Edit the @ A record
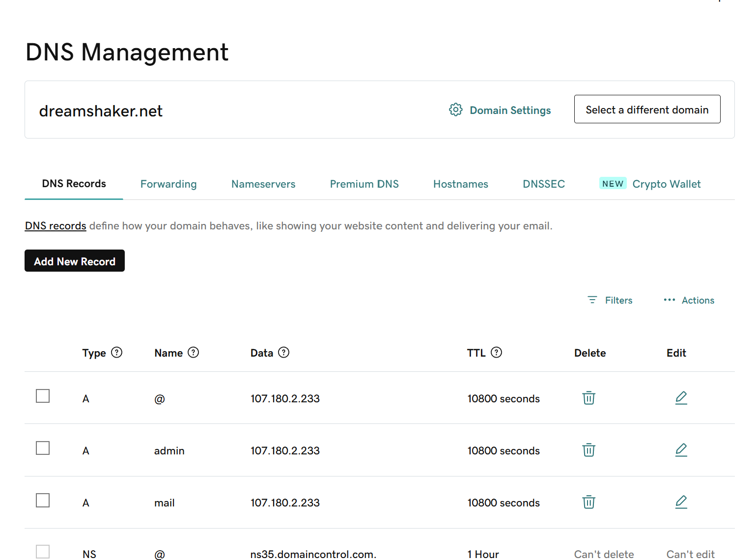The width and height of the screenshot is (756, 560). click(681, 398)
